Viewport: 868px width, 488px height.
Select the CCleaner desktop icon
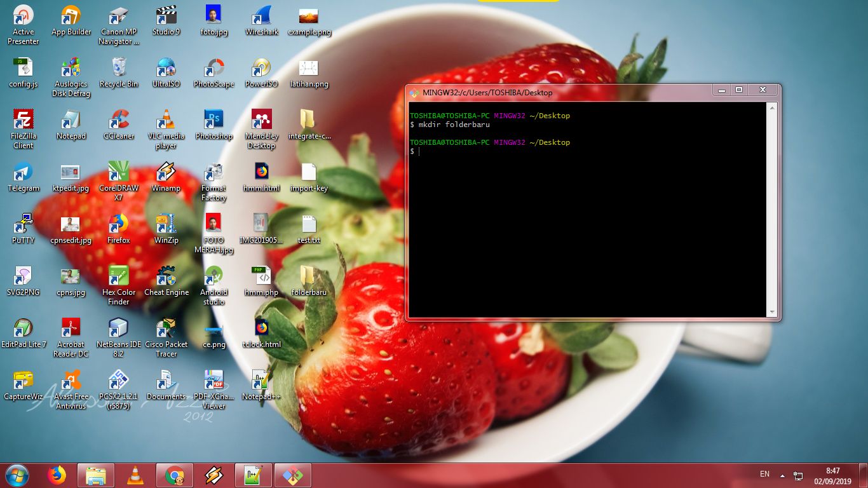(x=119, y=125)
